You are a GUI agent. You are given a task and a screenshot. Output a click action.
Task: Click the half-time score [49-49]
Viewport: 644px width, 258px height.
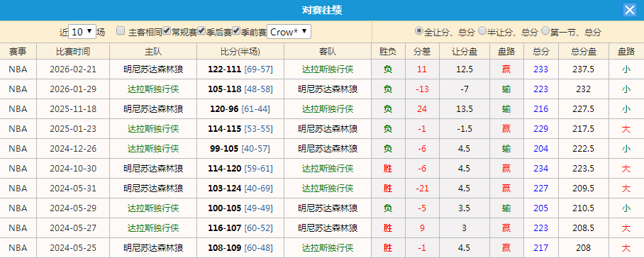coord(258,208)
